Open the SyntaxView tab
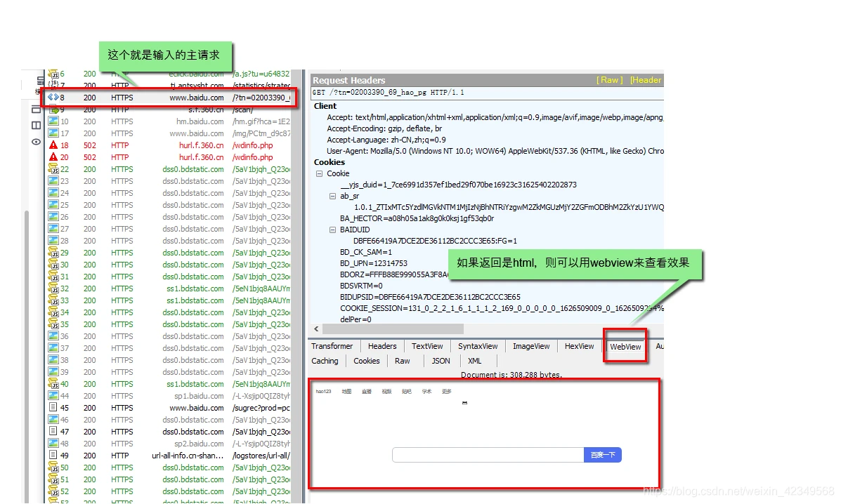 tap(478, 347)
